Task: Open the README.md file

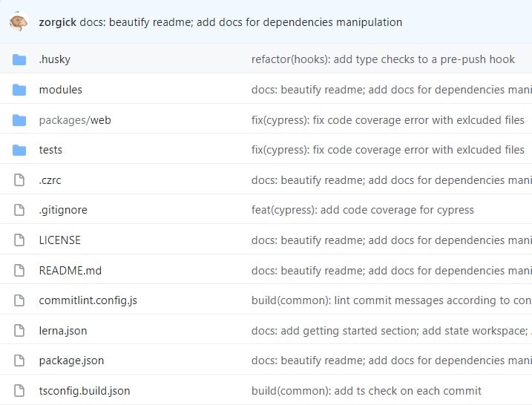Action: [70, 270]
